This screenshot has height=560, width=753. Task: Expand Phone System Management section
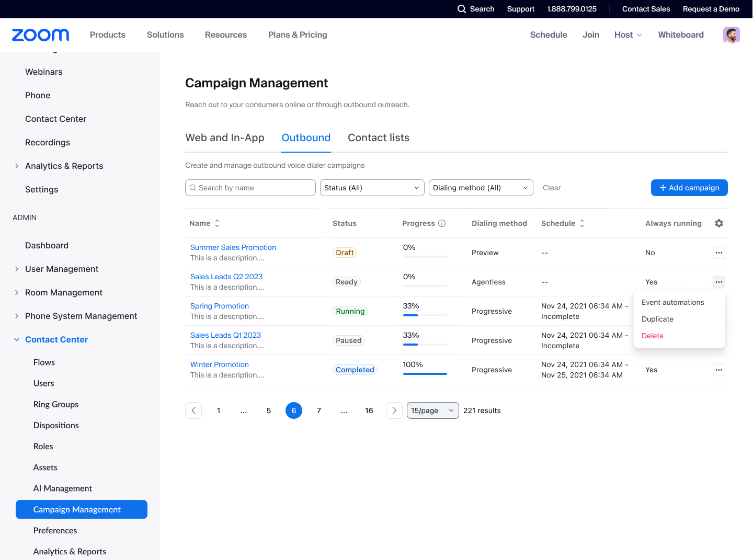click(17, 316)
